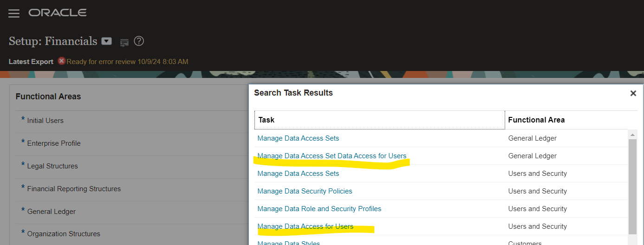
Task: Click the help question mark icon
Action: click(139, 41)
